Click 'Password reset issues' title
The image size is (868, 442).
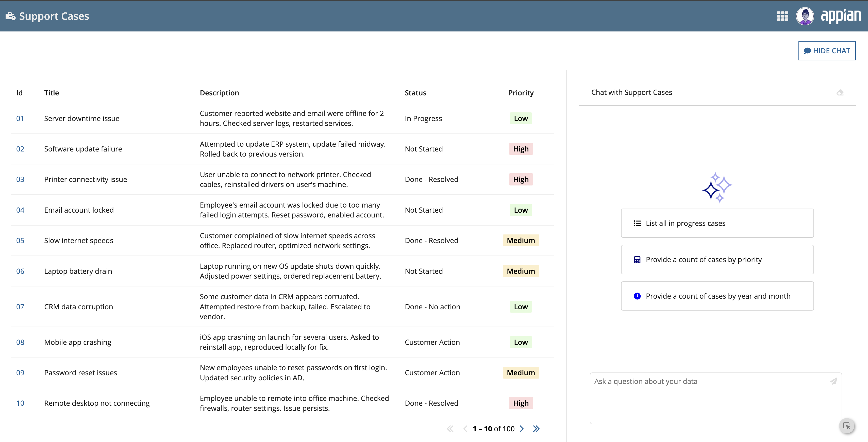point(80,373)
